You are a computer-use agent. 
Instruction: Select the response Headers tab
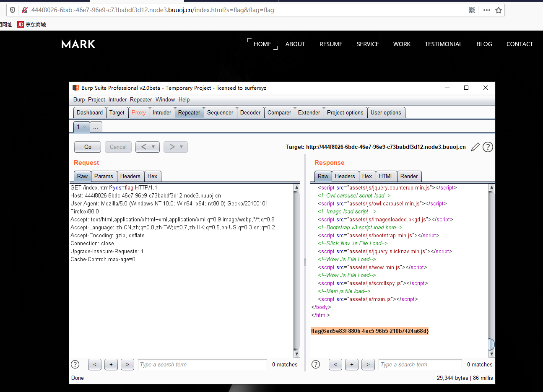(x=345, y=177)
